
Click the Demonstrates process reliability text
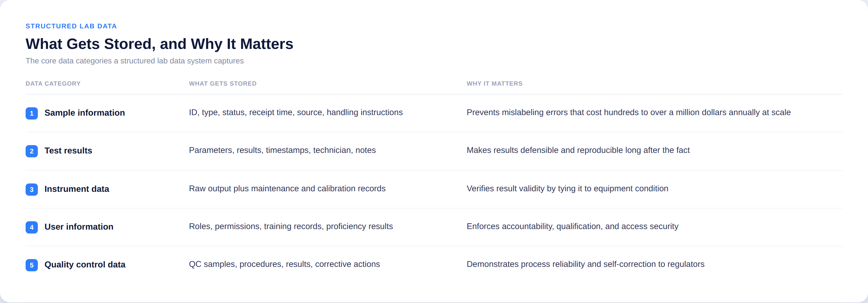pyautogui.click(x=585, y=264)
